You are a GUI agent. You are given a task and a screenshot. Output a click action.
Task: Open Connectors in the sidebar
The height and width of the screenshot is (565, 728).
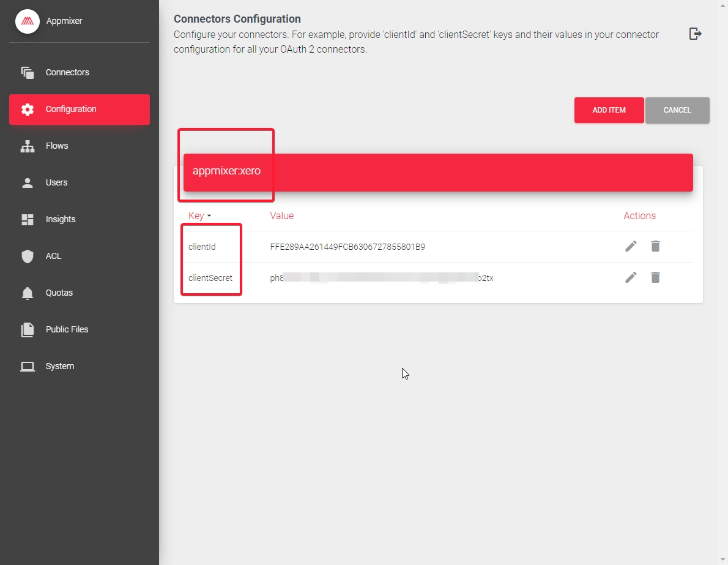click(x=67, y=72)
